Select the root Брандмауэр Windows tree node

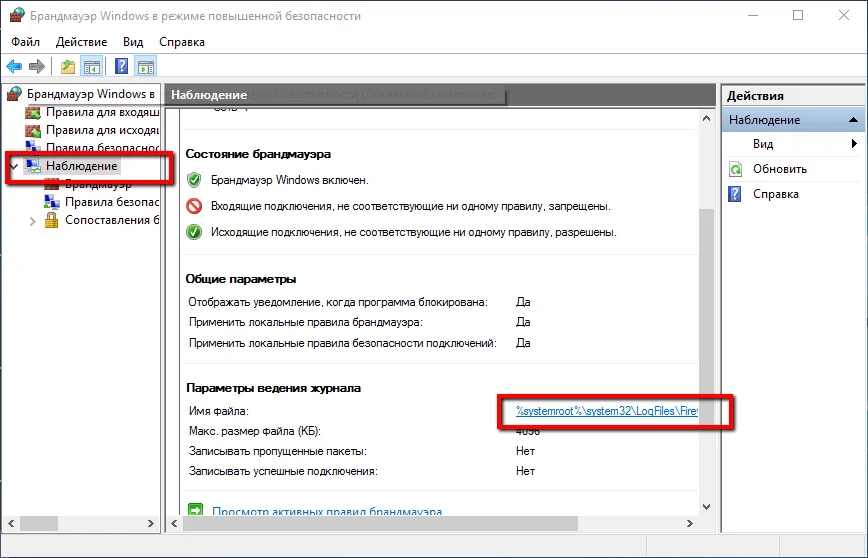click(x=90, y=94)
